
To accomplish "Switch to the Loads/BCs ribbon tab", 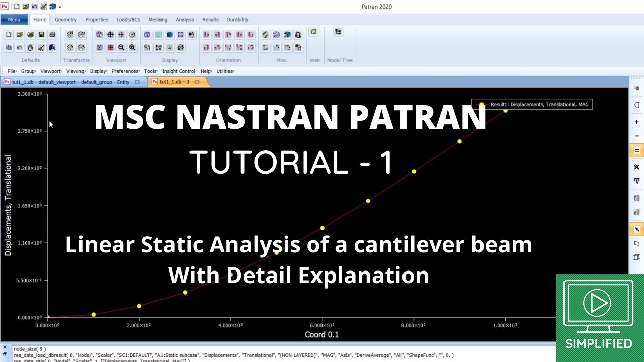I will pyautogui.click(x=128, y=20).
